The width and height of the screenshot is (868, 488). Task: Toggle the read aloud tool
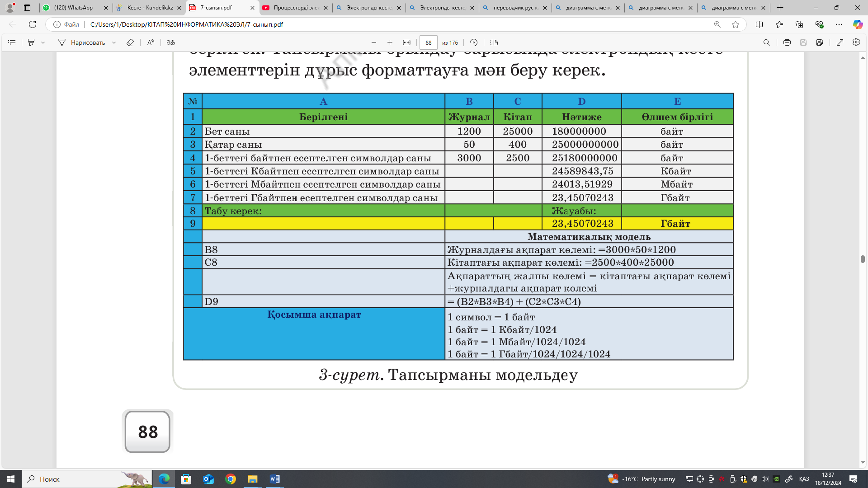[151, 42]
